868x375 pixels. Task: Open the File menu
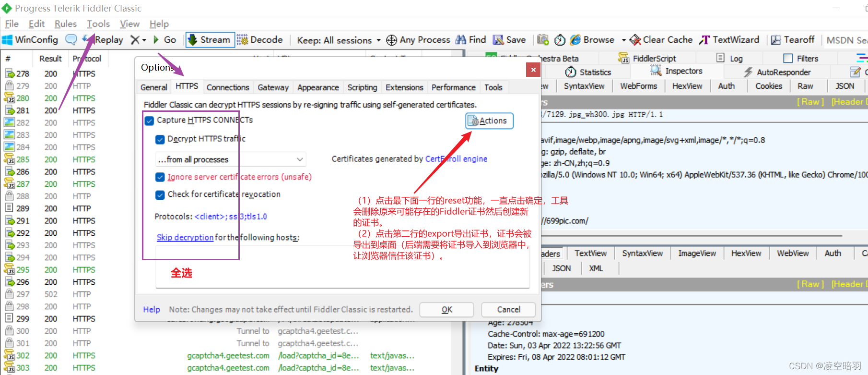12,24
